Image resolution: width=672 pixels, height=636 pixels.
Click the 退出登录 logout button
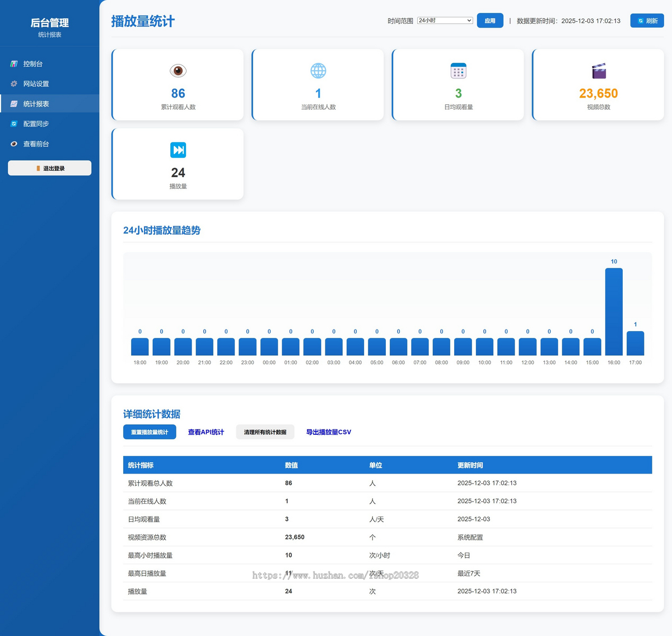[50, 168]
